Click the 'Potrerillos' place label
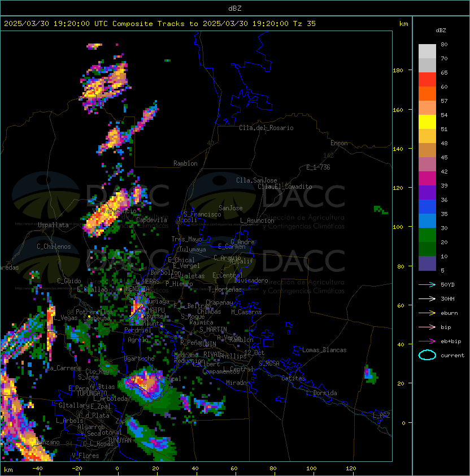The image size is (470, 476). pyautogui.click(x=94, y=312)
